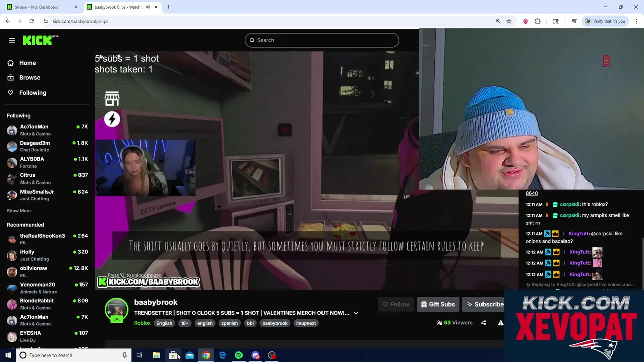644x362 pixels.
Task: Click the shop icon in stream overlay
Action: pos(112,98)
